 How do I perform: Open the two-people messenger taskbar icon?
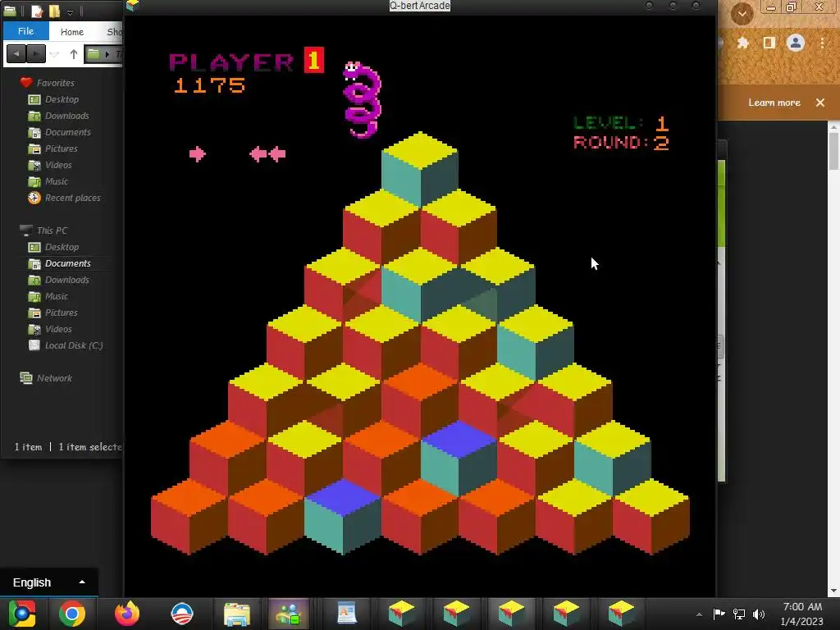[288, 614]
